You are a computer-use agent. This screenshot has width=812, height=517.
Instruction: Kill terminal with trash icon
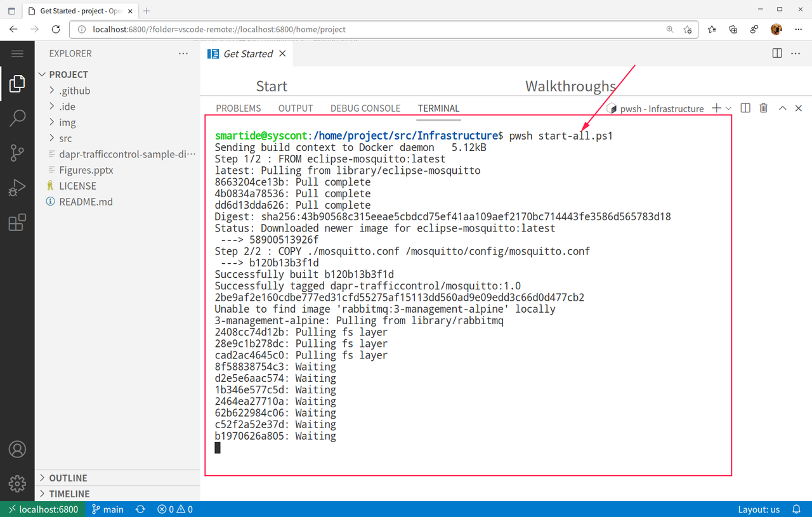(764, 108)
